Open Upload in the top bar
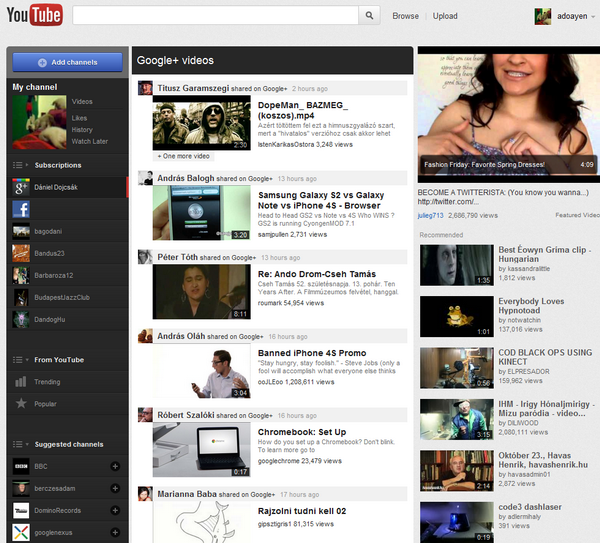 [445, 16]
